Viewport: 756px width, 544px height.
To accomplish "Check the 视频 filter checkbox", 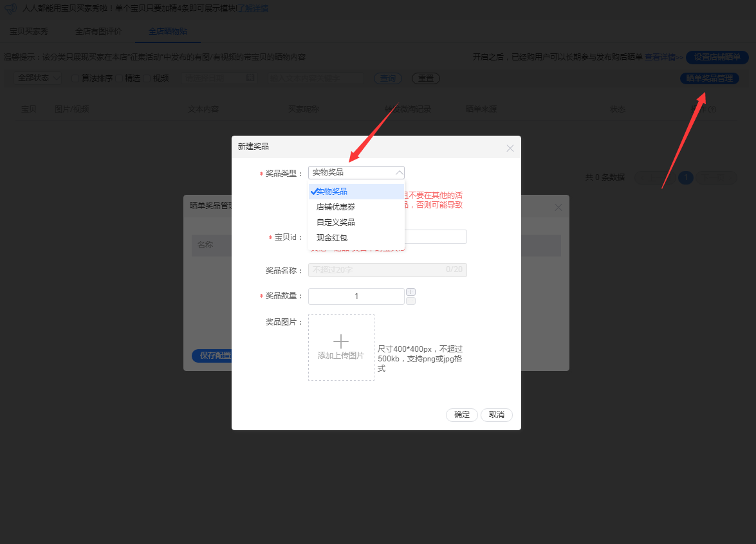I will [147, 78].
